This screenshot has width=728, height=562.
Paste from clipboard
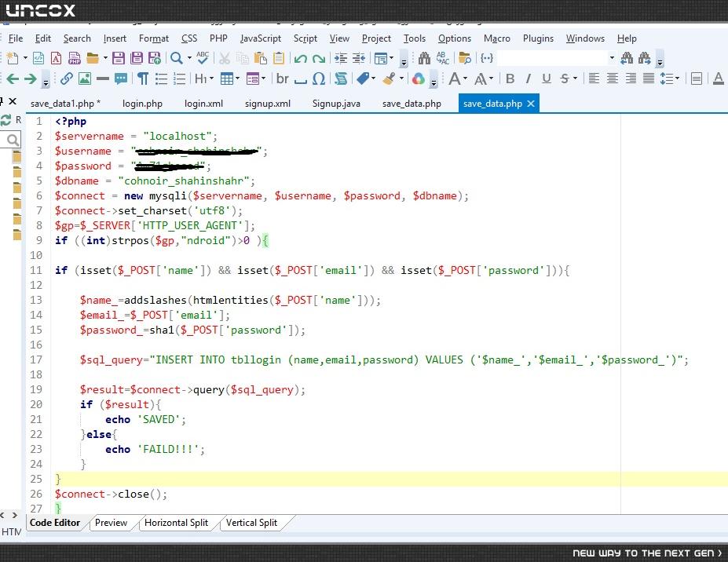pos(261,58)
